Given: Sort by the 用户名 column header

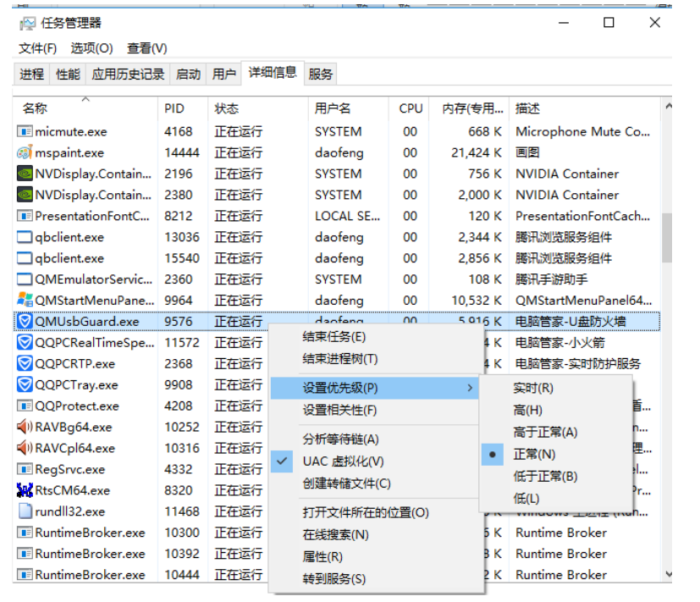Looking at the screenshot, I should tap(348, 108).
